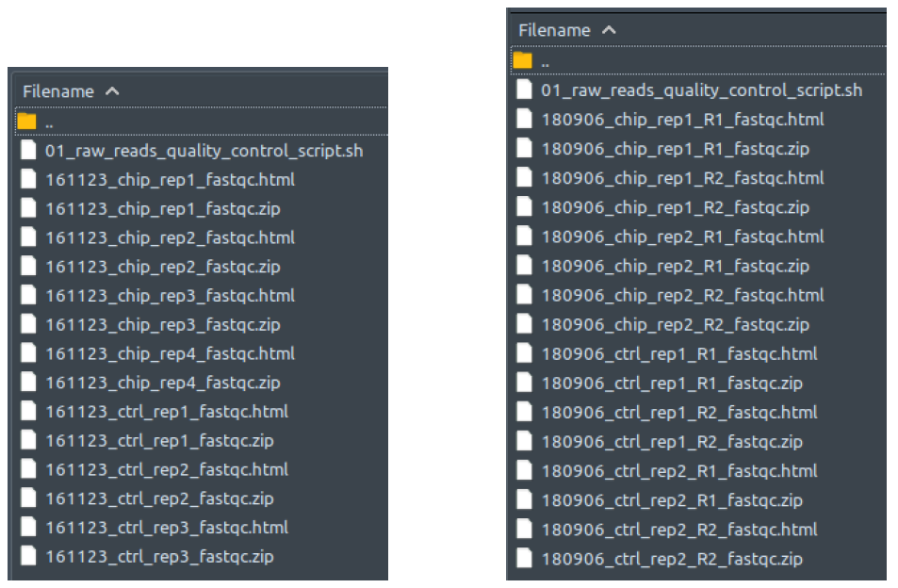The width and height of the screenshot is (898, 588).
Task: Click file icon of 180906_chip_rep1_R1_fastqc.zip
Action: [x=524, y=148]
